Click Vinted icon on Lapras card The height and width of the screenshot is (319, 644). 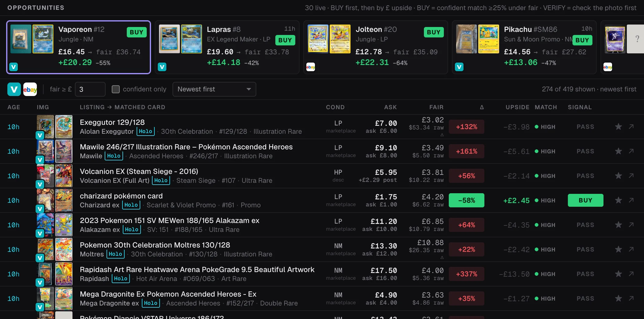162,67
